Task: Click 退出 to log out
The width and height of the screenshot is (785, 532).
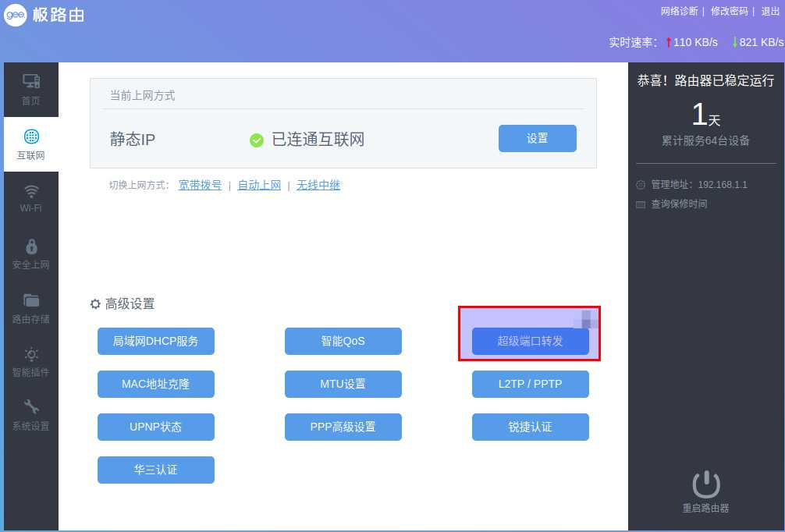Action: (x=769, y=11)
